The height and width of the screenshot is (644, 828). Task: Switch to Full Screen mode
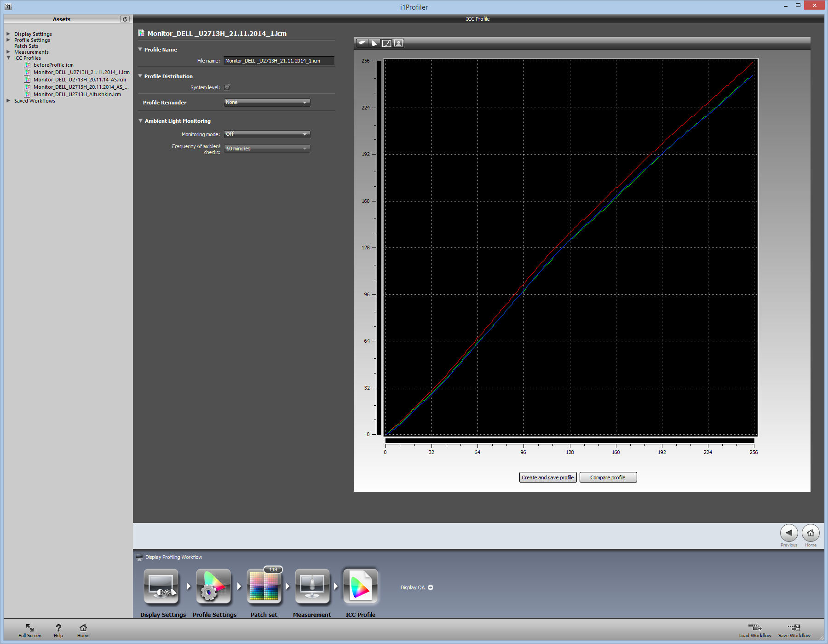click(x=30, y=631)
